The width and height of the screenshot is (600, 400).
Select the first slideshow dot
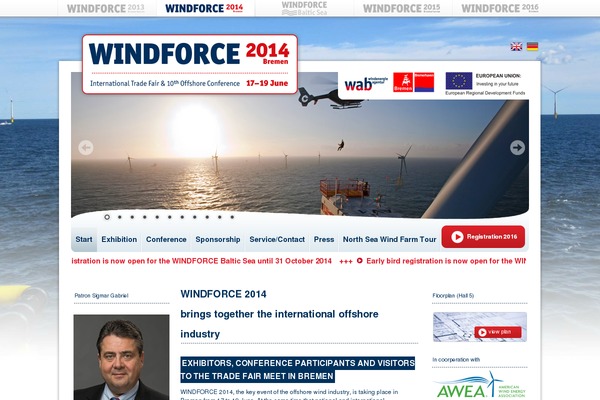pyautogui.click(x=107, y=217)
